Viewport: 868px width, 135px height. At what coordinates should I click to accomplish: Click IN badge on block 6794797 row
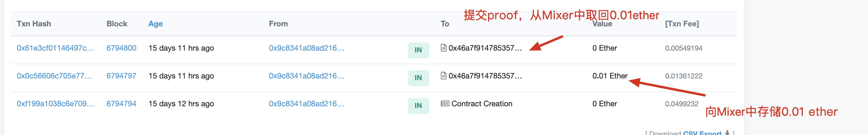click(x=418, y=78)
